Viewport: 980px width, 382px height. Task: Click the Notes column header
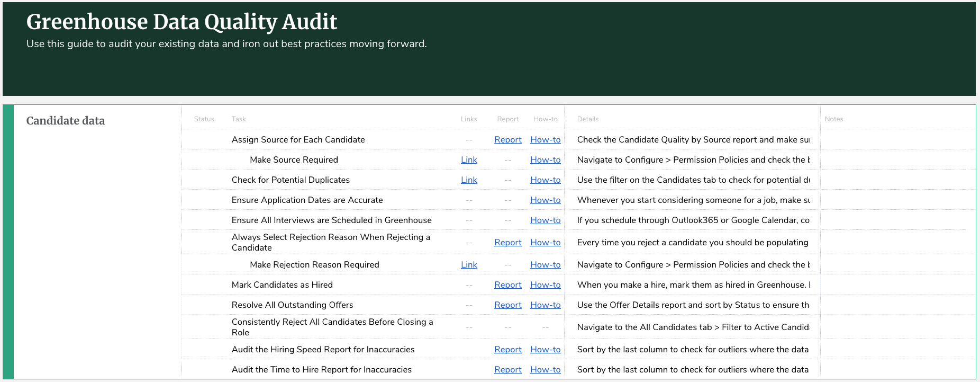point(834,119)
